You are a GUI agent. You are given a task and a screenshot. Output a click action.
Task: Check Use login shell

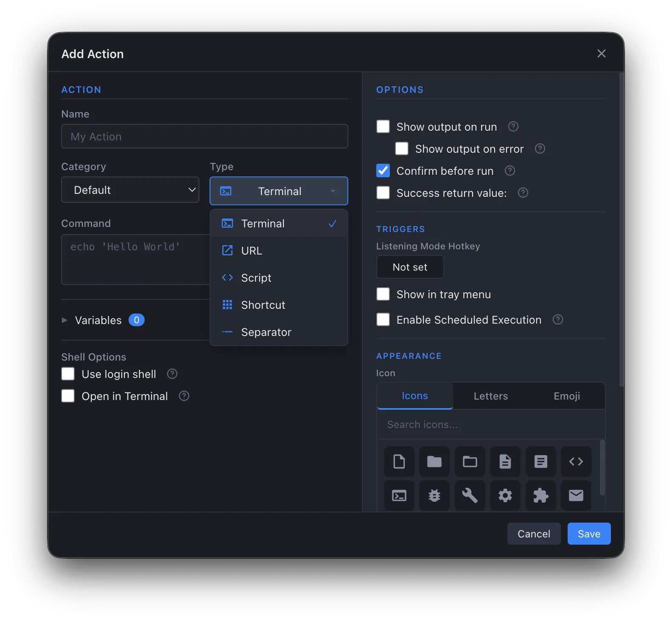pos(68,374)
